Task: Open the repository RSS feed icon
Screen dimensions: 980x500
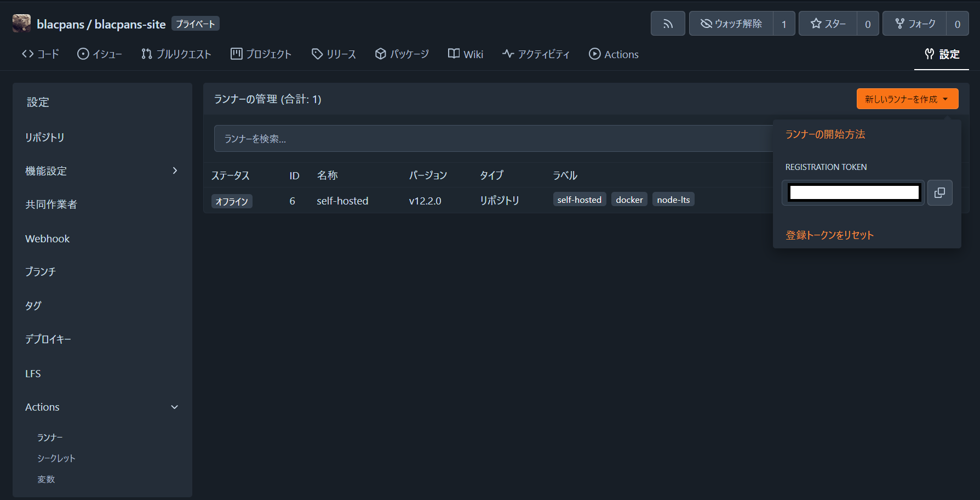Action: (667, 23)
